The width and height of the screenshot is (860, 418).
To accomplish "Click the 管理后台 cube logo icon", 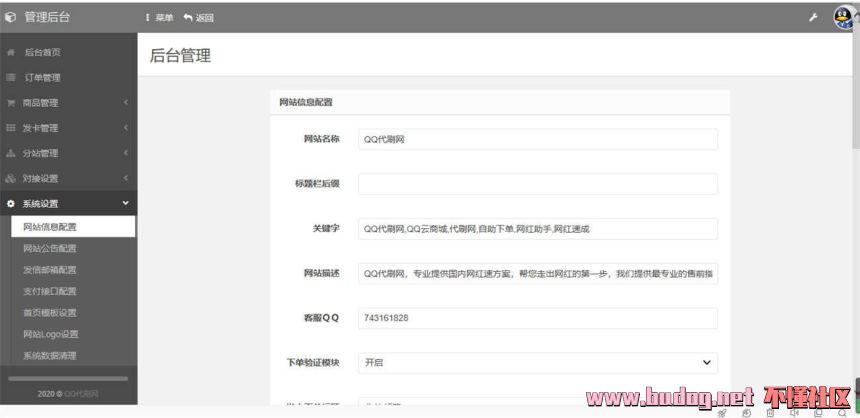I will (11, 18).
